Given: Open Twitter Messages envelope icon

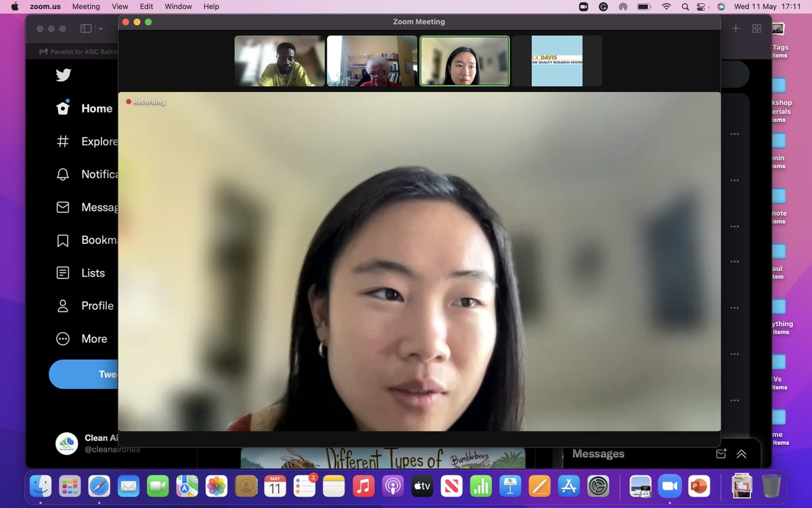Looking at the screenshot, I should click(x=63, y=207).
